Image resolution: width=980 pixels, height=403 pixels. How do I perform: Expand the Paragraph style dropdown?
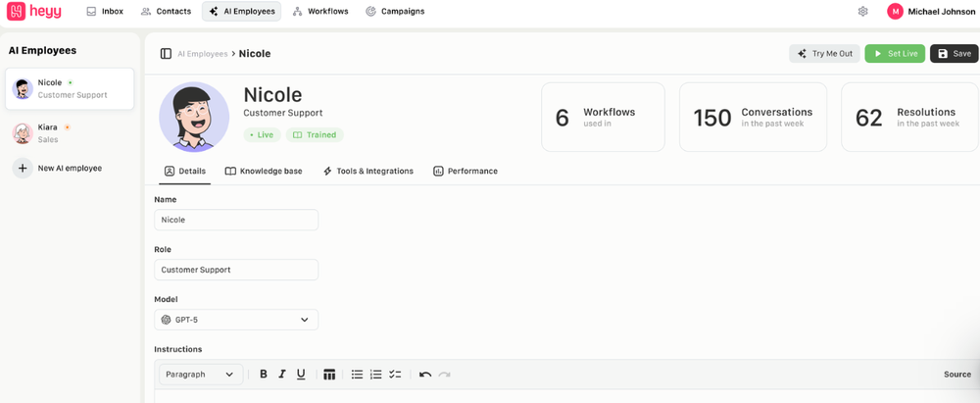[201, 375]
